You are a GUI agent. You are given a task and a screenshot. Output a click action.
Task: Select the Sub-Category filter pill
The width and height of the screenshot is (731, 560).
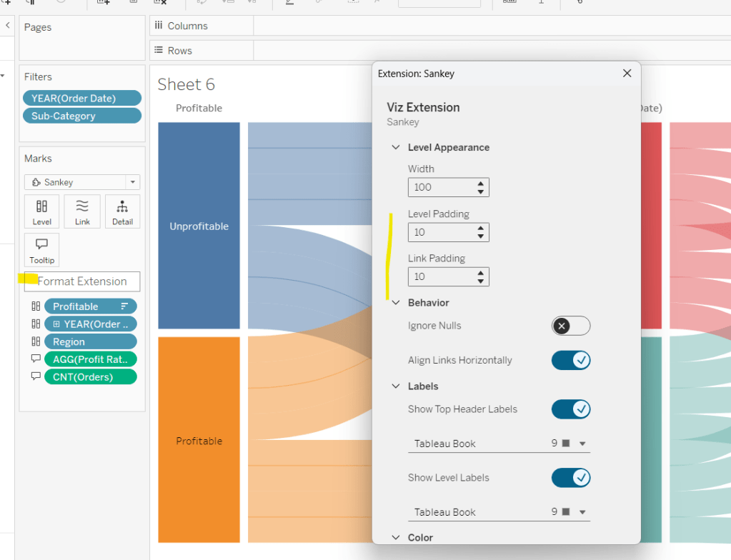81,116
